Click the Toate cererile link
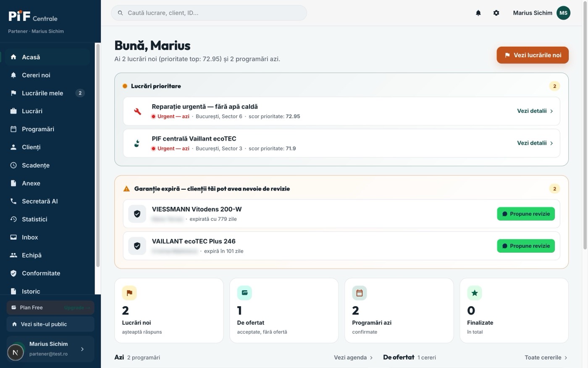Screen dimensions: 588x368 coord(546,357)
